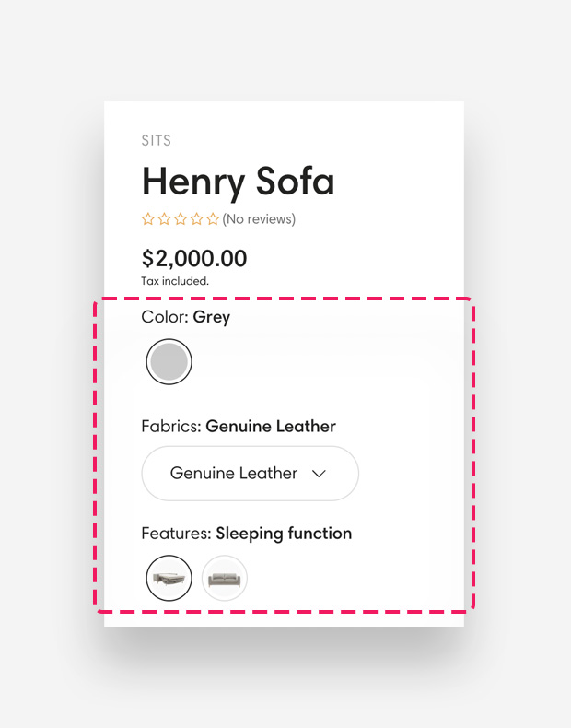
Task: Select the standard sofa feature option
Action: pos(225,579)
